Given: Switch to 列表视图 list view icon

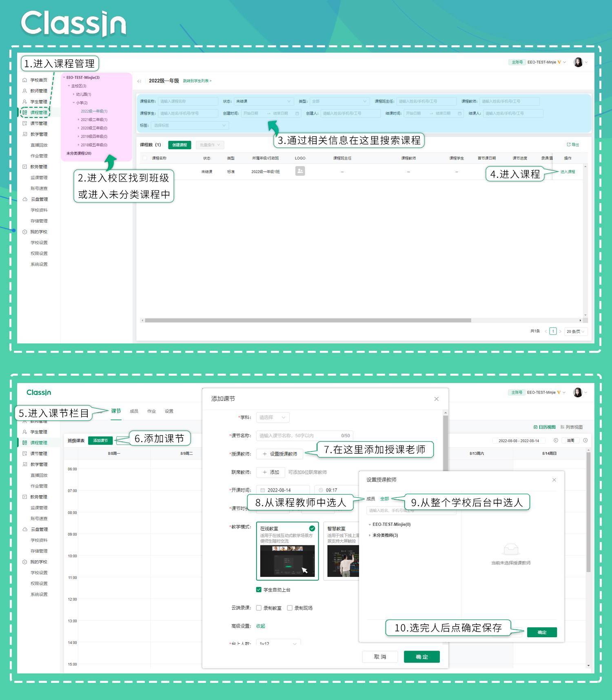Looking at the screenshot, I should pos(562,427).
